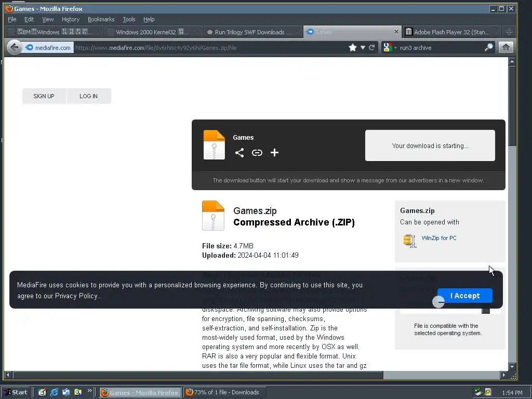This screenshot has width=532, height=399.
Task: Click the first quick launch icon
Action: tap(42, 392)
